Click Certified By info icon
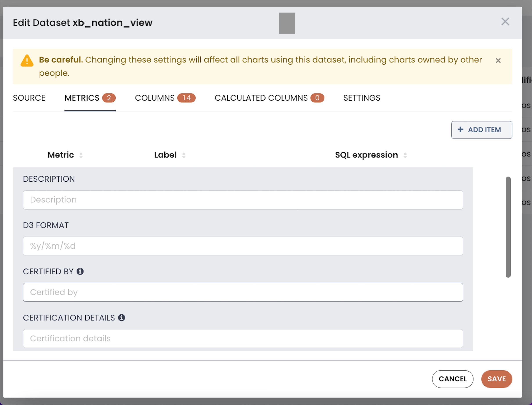This screenshot has width=532, height=405. point(80,271)
